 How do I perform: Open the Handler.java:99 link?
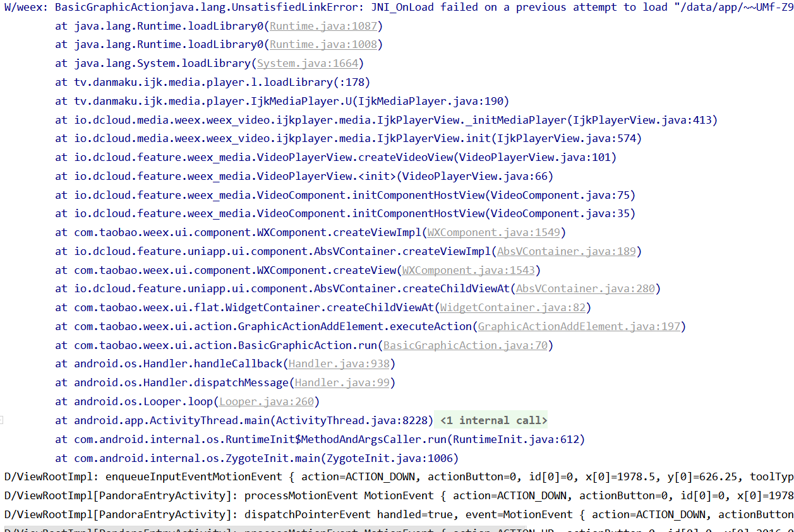coord(342,383)
